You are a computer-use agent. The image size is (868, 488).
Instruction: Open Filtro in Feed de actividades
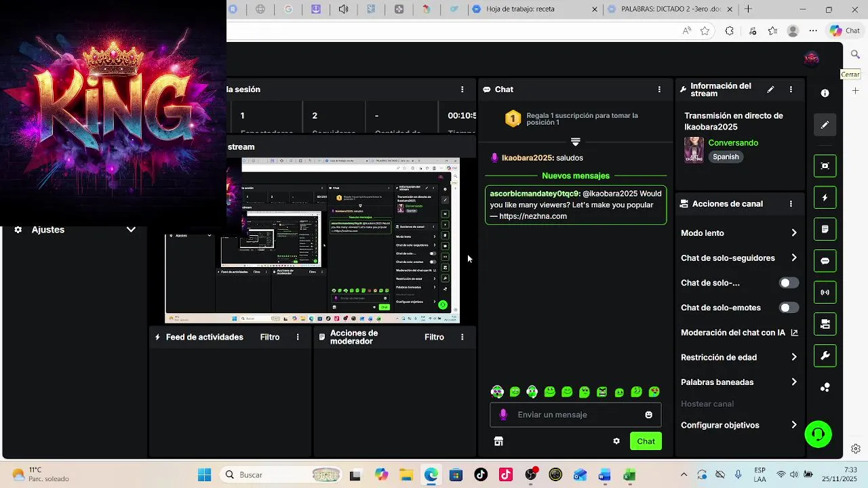(x=270, y=337)
